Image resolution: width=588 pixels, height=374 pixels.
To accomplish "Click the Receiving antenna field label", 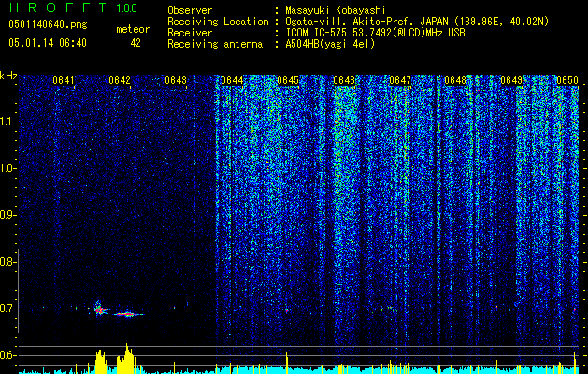I will [x=215, y=44].
